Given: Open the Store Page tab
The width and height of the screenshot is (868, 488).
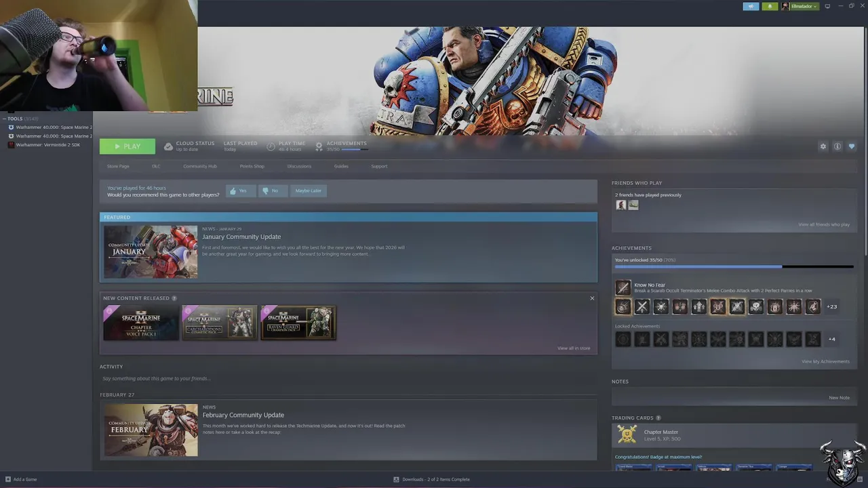Looking at the screenshot, I should [x=118, y=166].
